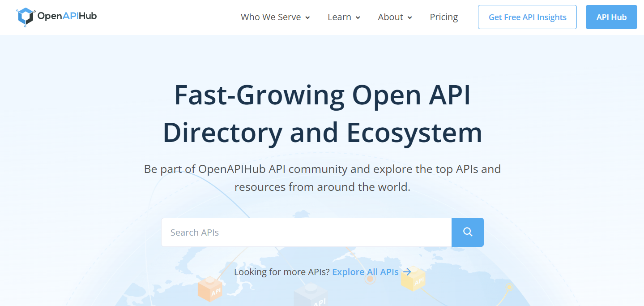Image resolution: width=644 pixels, height=306 pixels.
Task: Go to the Pricing page
Action: (x=444, y=17)
